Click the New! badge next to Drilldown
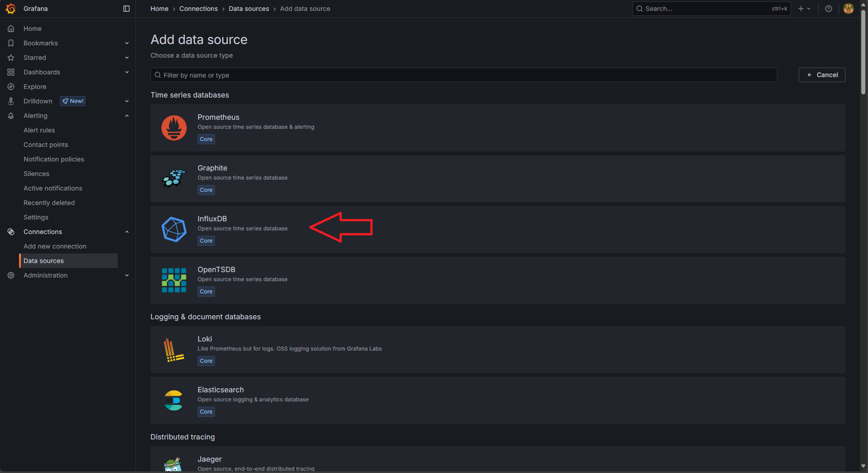The width and height of the screenshot is (868, 473). click(x=73, y=101)
